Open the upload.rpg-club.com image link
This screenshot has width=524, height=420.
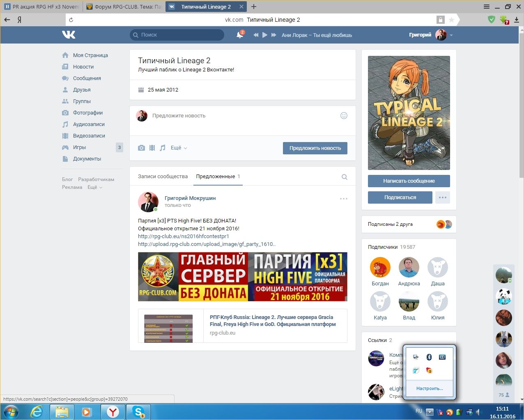click(x=207, y=244)
